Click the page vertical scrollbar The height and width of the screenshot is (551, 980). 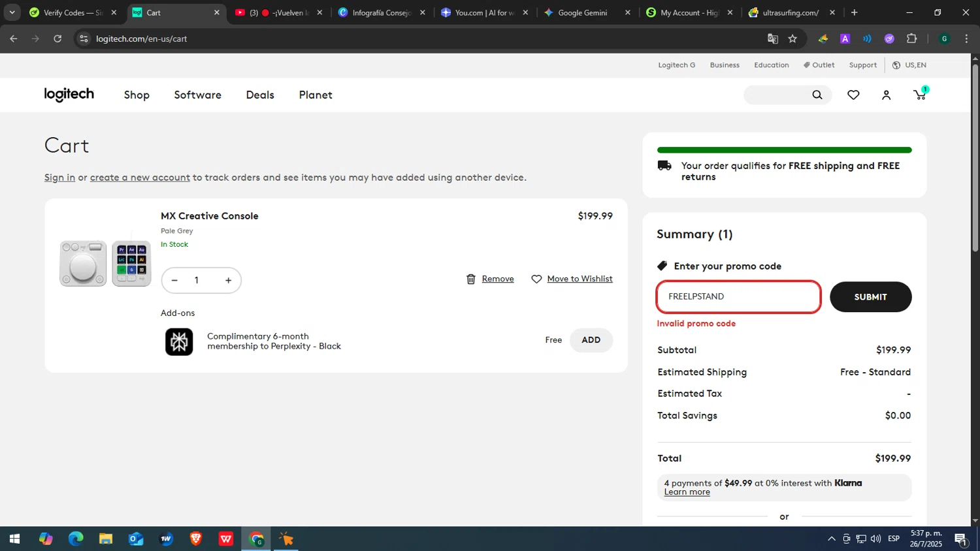pyautogui.click(x=975, y=157)
